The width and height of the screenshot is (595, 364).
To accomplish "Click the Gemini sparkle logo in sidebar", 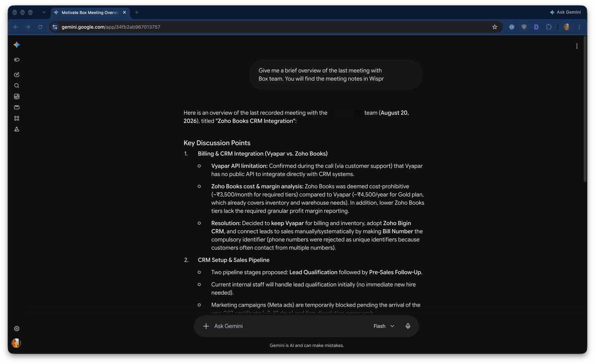I will tap(17, 45).
